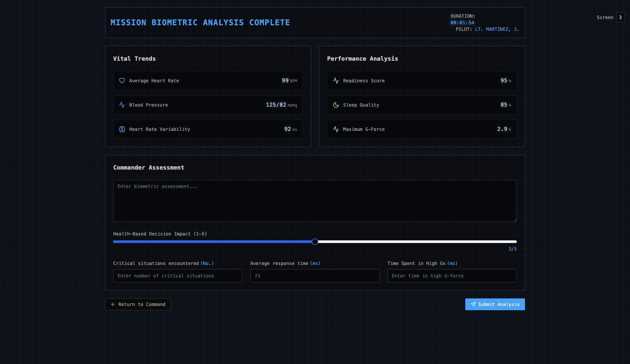Viewport: 630px width, 364px height.
Task: Focus the biometric assessment text area
Action: pos(315,201)
